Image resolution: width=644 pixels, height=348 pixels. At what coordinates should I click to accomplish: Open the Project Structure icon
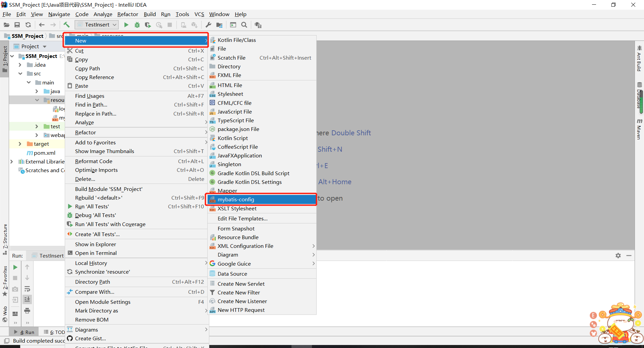pos(219,25)
